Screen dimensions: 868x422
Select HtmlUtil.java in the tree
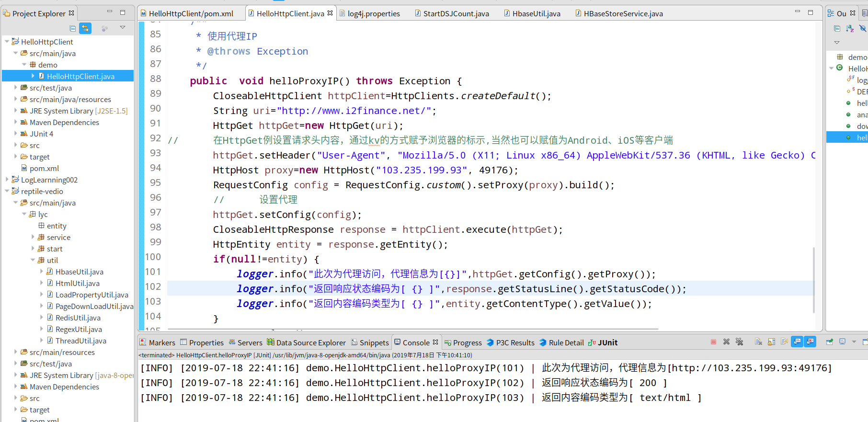coord(78,283)
